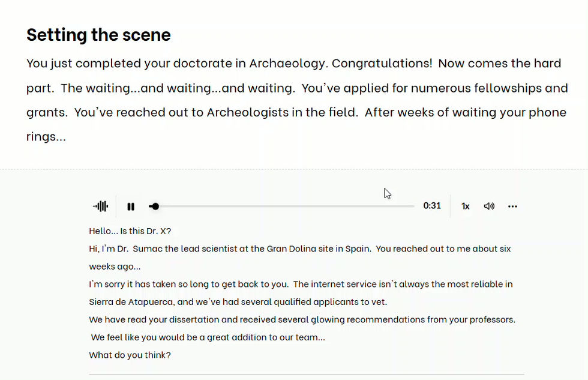
Task: Click the "Setting the scene" heading
Action: point(98,35)
